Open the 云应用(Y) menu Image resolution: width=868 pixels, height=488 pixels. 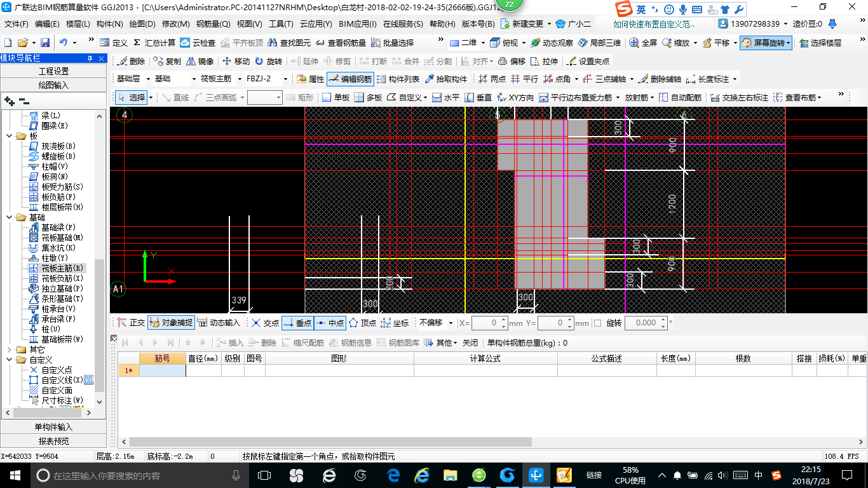pos(316,24)
